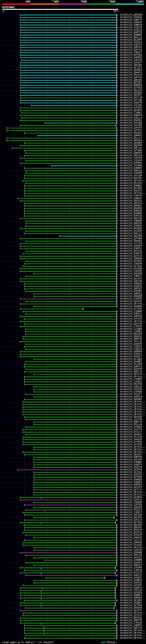Select the UniRef100_P40925 label
This screenshot has height=644, width=146.
(131, 439)
